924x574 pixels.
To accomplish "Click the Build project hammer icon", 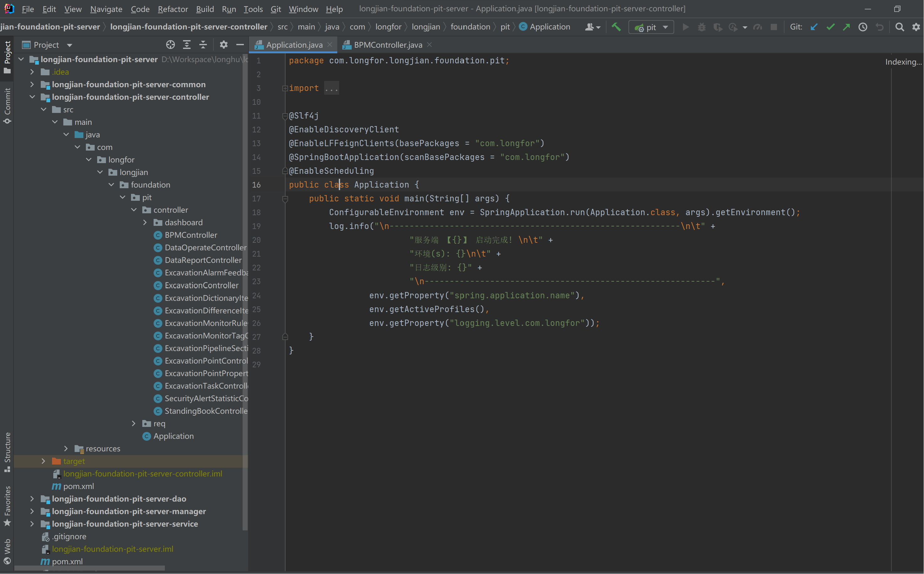I will [616, 27].
